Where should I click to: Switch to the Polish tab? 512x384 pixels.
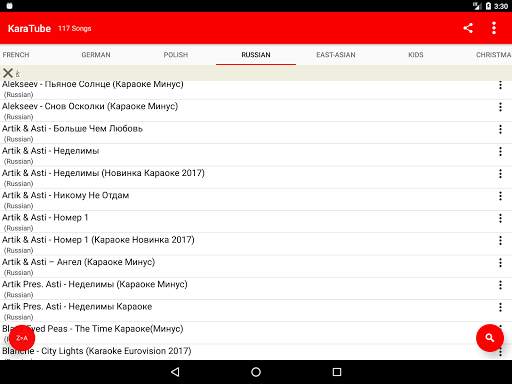[176, 55]
